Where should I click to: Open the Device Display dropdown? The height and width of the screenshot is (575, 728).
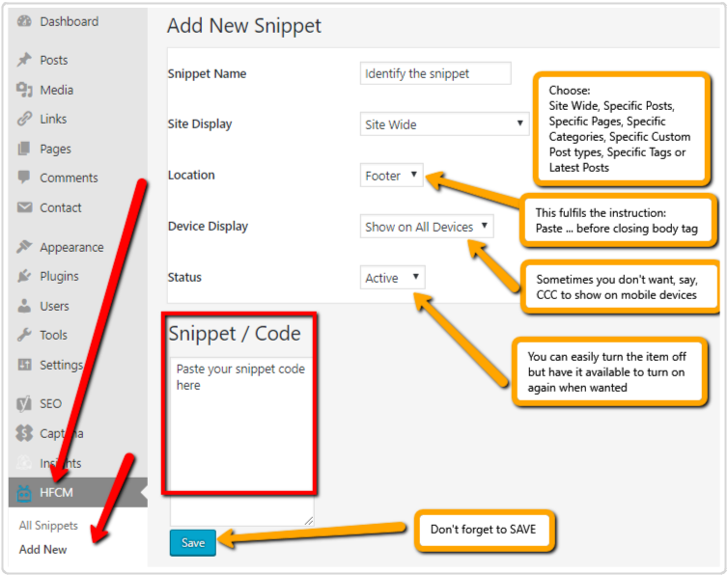tap(427, 227)
